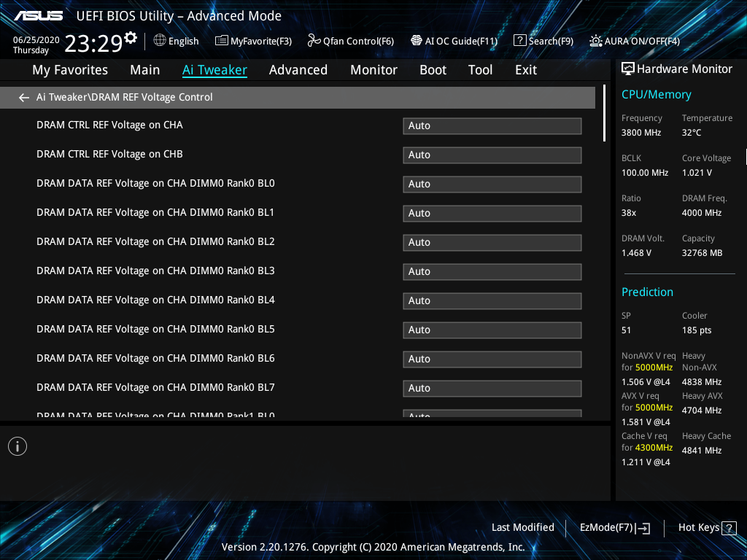Open AI OC Guide(F11)

click(x=454, y=41)
